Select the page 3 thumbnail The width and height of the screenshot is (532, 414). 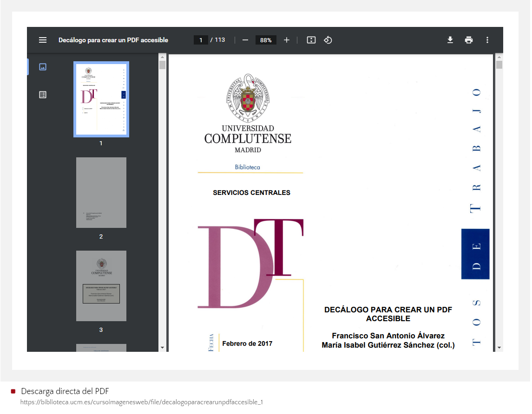pos(101,286)
